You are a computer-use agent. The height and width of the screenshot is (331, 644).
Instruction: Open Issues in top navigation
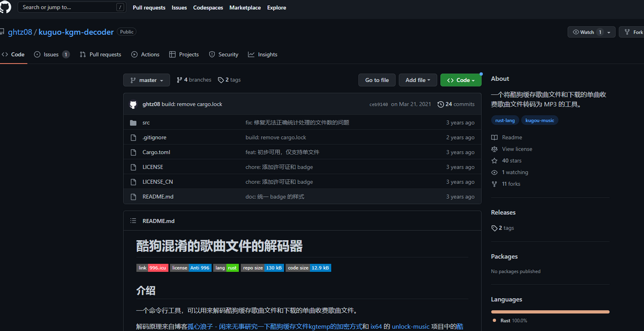click(x=179, y=8)
